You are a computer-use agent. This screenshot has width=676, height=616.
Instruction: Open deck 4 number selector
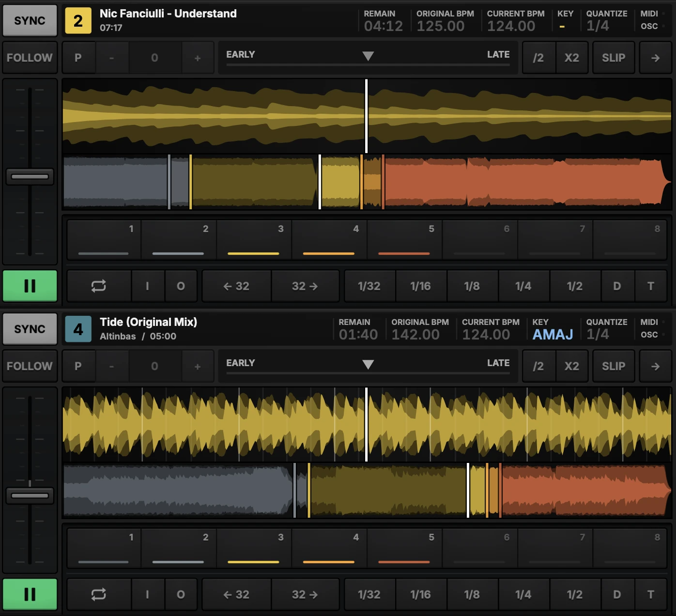[x=78, y=329]
